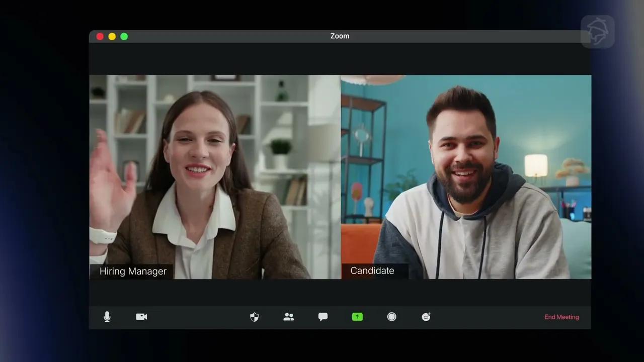Maximize the Zoom window with the green button
644x362 pixels.
124,36
